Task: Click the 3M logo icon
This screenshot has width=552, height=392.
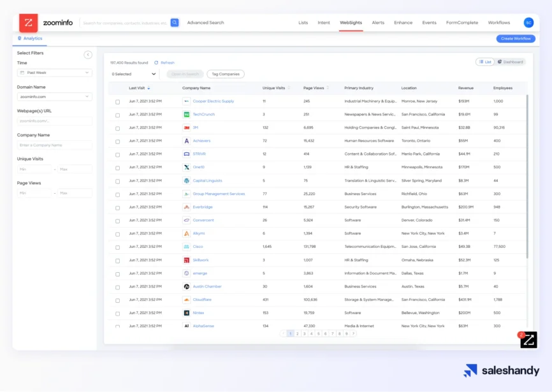Action: click(x=187, y=127)
